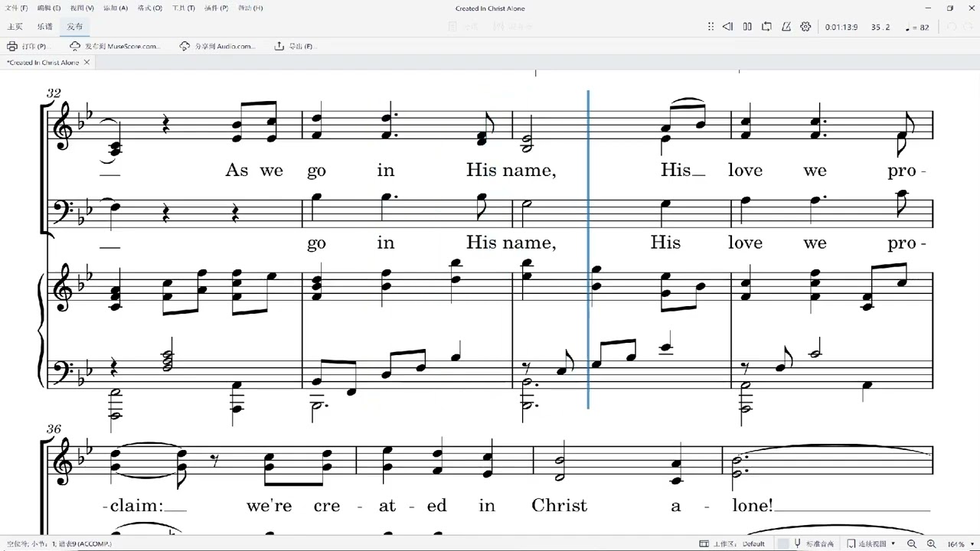The image size is (980, 551).
Task: Close the Created In Christ Alone tab
Action: click(87, 62)
